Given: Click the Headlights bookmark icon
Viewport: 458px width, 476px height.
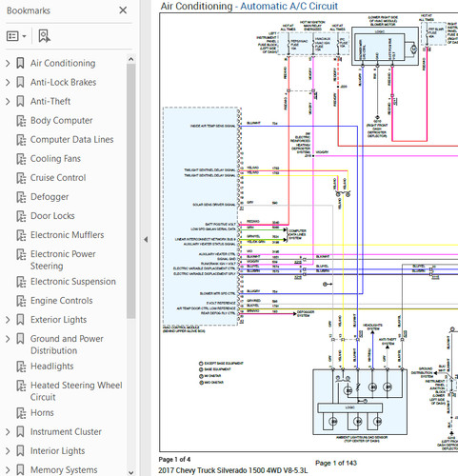Looking at the screenshot, I should pos(21,367).
